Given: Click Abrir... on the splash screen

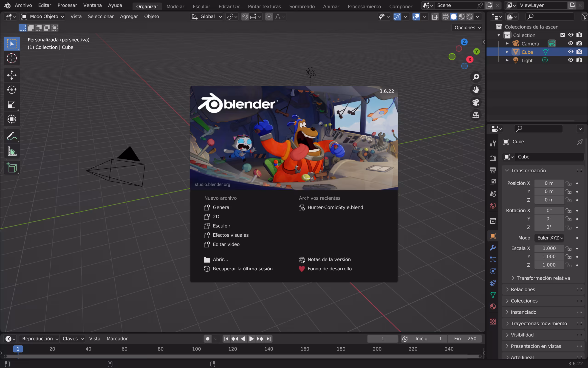Looking at the screenshot, I should (x=216, y=259).
